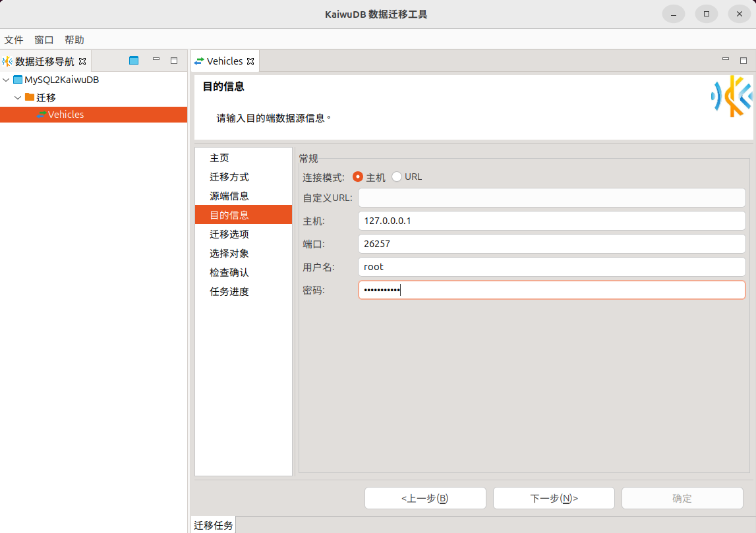
Task: Go to the 迁移选项 wizard step
Action: pyautogui.click(x=243, y=234)
